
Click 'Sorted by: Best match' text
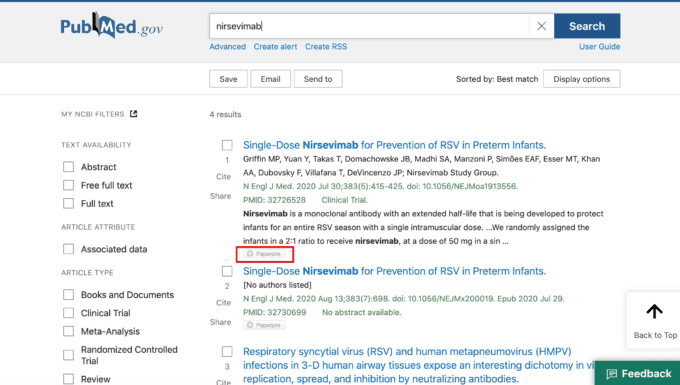click(x=497, y=79)
